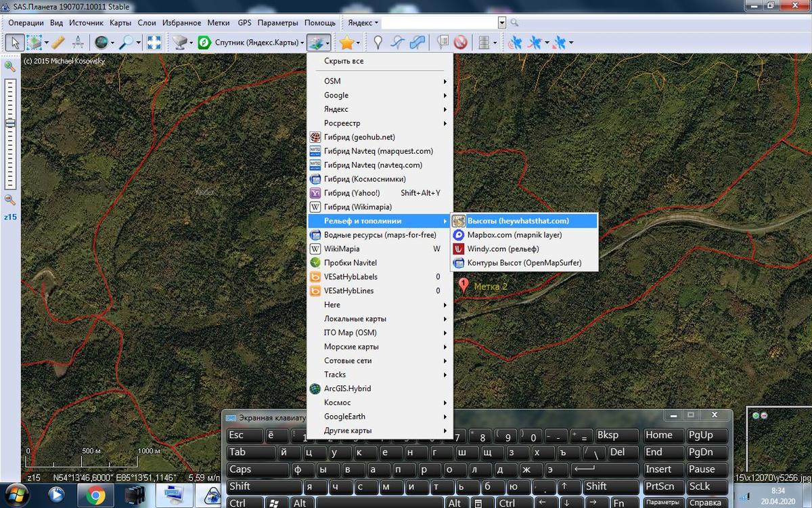Click the red hide-all-marks icon
Image resolution: width=812 pixels, height=508 pixels.
click(461, 43)
